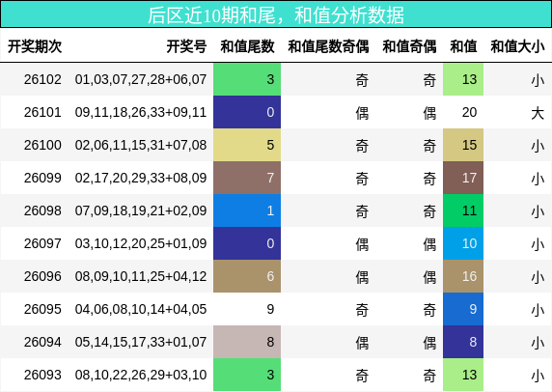
Task: Click 小 size value in row 26102
Action: pos(538,80)
